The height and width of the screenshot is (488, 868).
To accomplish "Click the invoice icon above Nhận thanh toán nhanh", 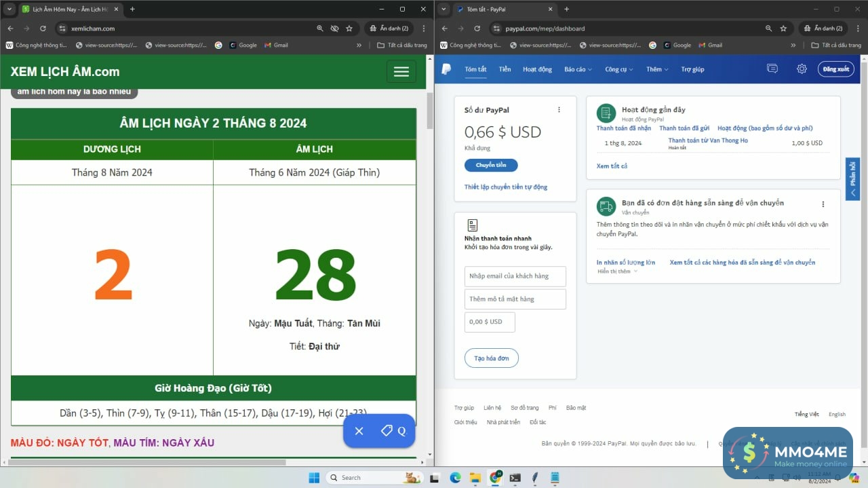I will coord(473,225).
